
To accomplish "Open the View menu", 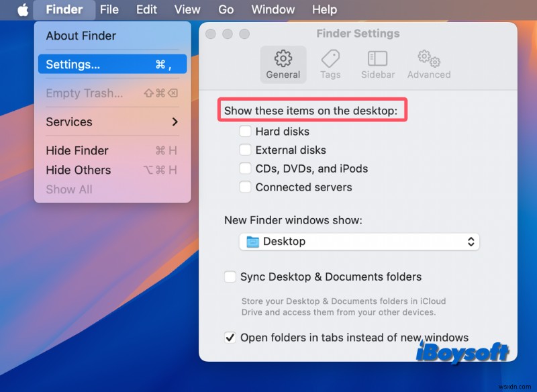I will pos(187,9).
